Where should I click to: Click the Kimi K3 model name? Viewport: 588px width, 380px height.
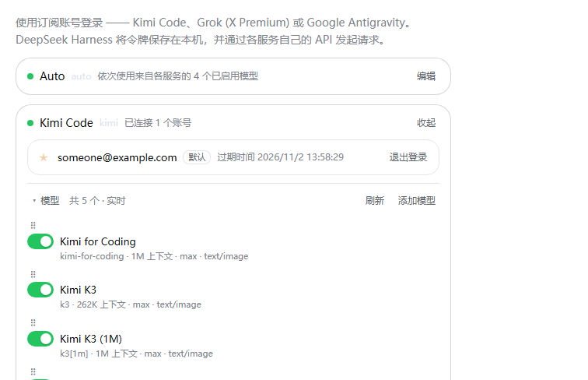tap(78, 290)
